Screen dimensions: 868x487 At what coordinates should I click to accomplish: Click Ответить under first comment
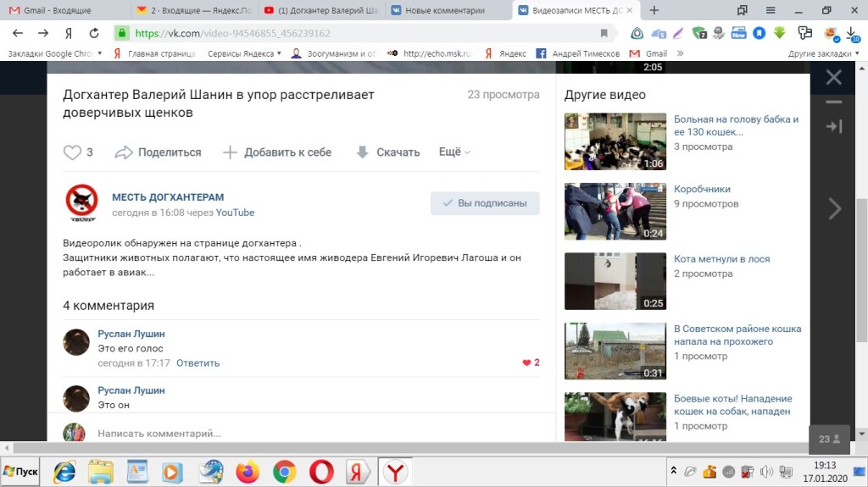coord(198,362)
